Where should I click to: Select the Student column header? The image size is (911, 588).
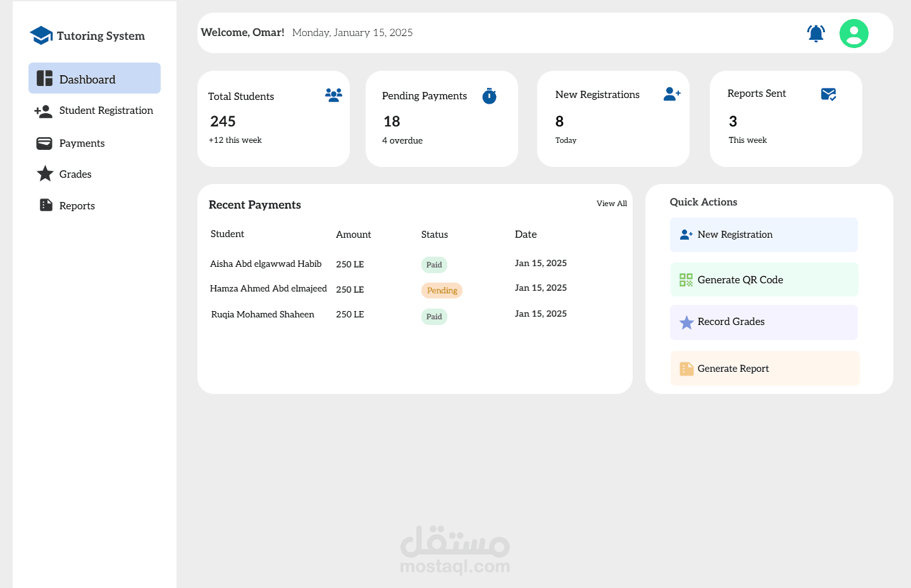227,234
